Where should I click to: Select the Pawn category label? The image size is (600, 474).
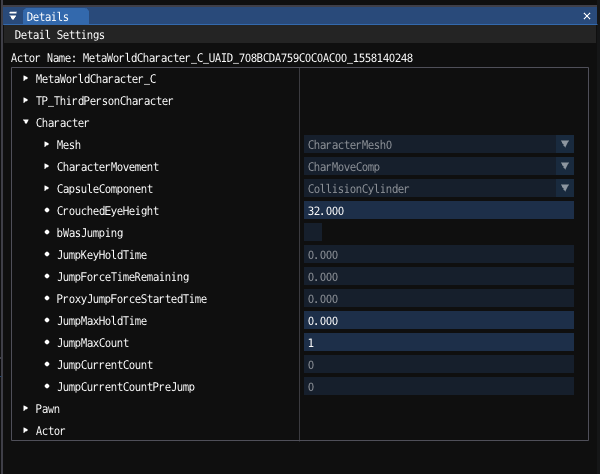(x=47, y=409)
